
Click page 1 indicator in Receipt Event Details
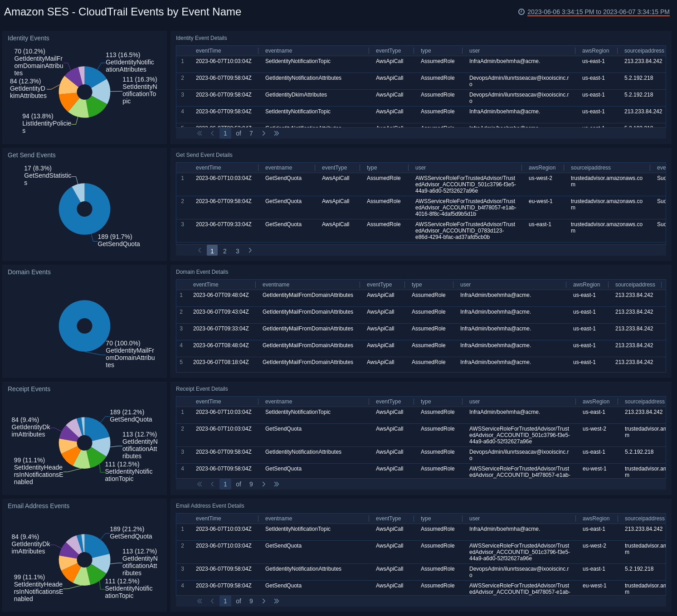[x=225, y=484]
